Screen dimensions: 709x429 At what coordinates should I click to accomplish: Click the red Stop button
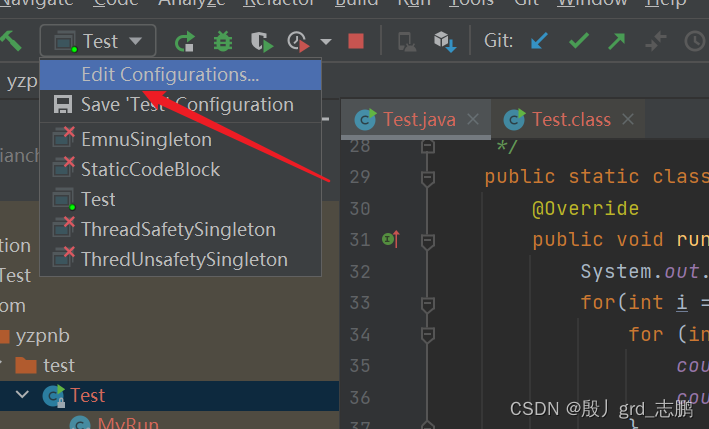click(x=356, y=41)
